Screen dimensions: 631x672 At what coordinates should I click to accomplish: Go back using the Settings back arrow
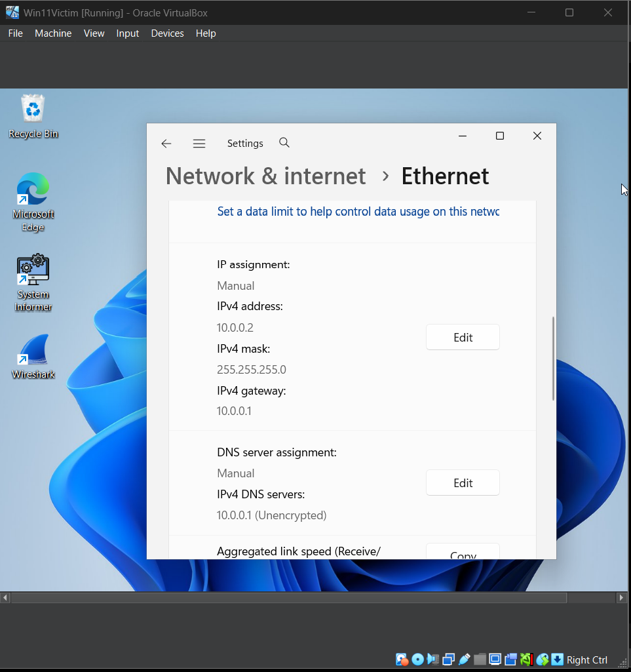(166, 143)
